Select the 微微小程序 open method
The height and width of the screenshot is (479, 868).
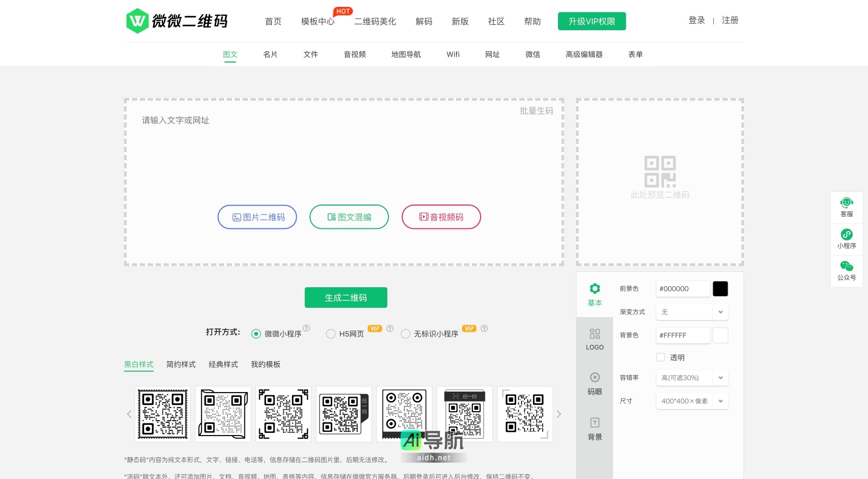pos(256,334)
